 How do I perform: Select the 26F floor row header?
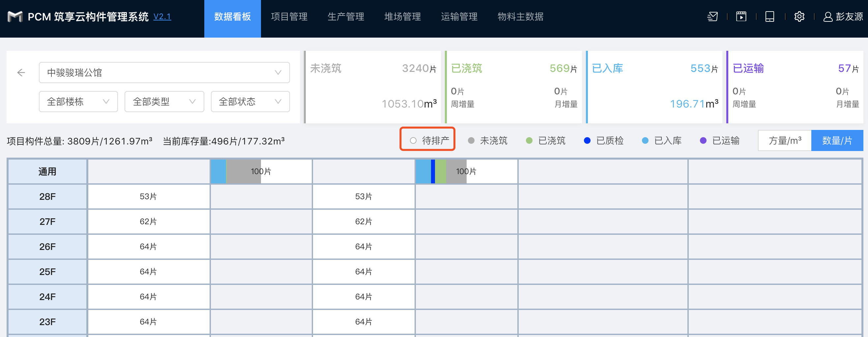[47, 247]
